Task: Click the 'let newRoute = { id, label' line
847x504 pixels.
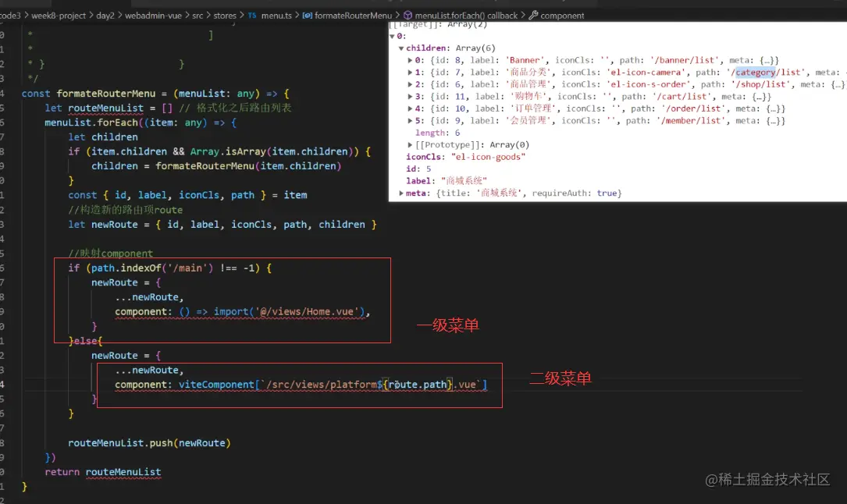Action: [222, 225]
